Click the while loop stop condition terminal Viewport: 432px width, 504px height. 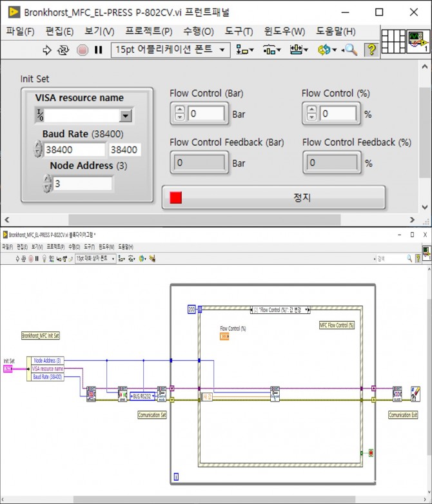point(371,453)
